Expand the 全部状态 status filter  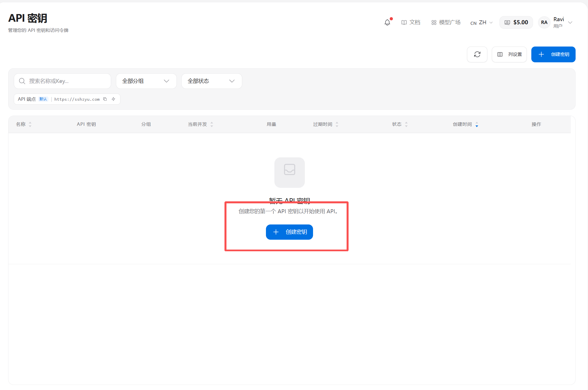click(212, 81)
